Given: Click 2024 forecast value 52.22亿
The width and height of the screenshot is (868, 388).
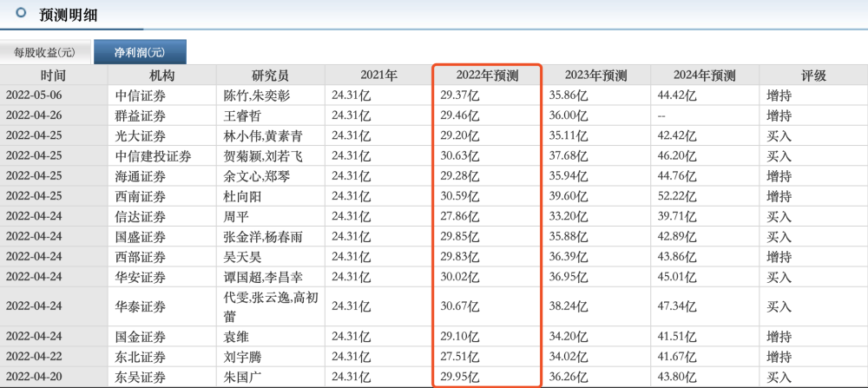Looking at the screenshot, I should coord(676,196).
